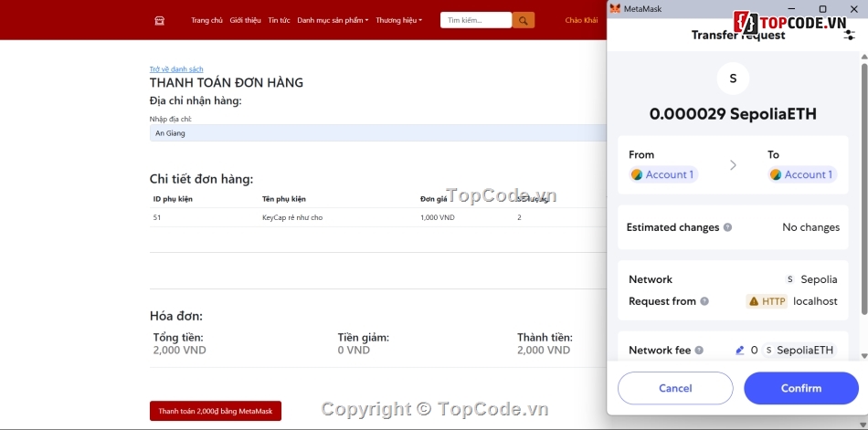Go to Trang chủ page
Image resolution: width=868 pixels, height=430 pixels.
(x=207, y=20)
